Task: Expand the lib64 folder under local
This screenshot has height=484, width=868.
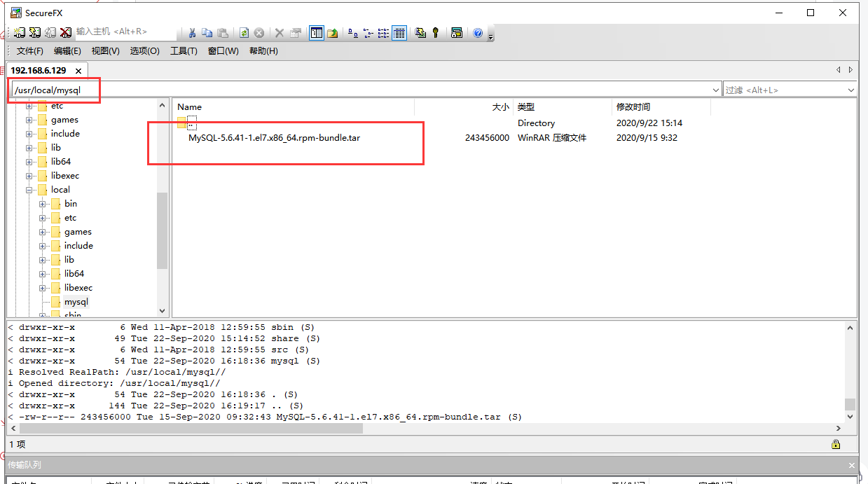Action: point(43,274)
